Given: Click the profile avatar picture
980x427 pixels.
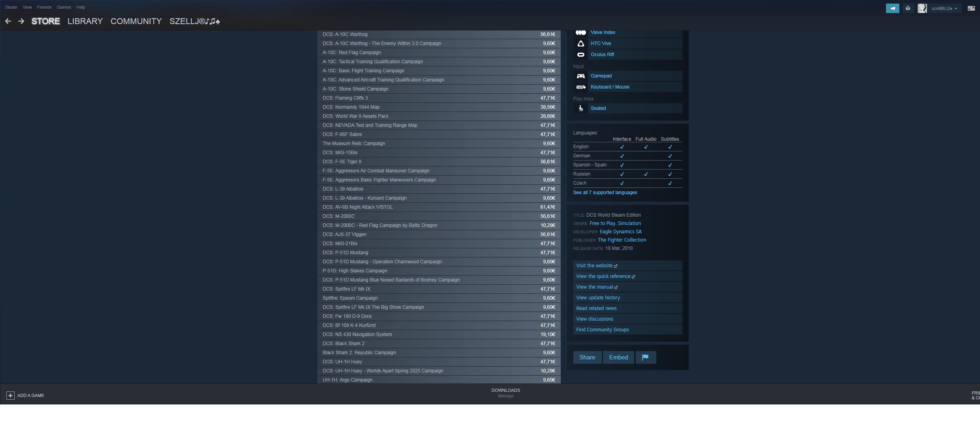Looking at the screenshot, I should click(922, 8).
